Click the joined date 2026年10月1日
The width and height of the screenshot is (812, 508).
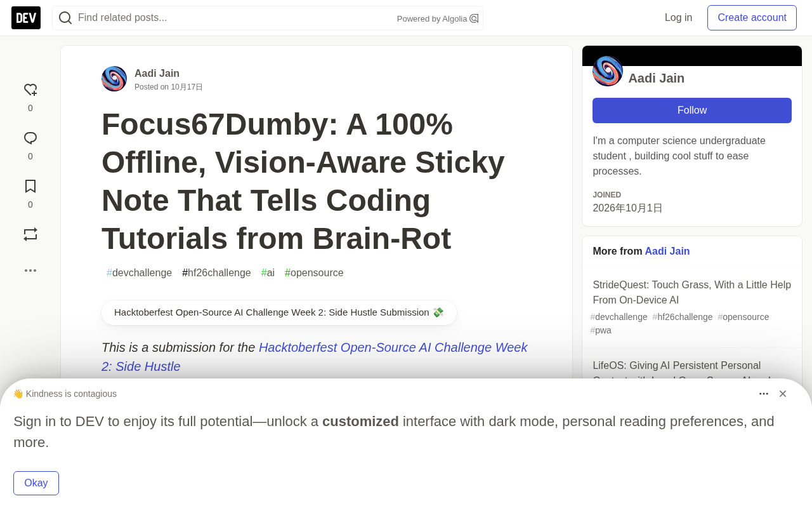(627, 208)
